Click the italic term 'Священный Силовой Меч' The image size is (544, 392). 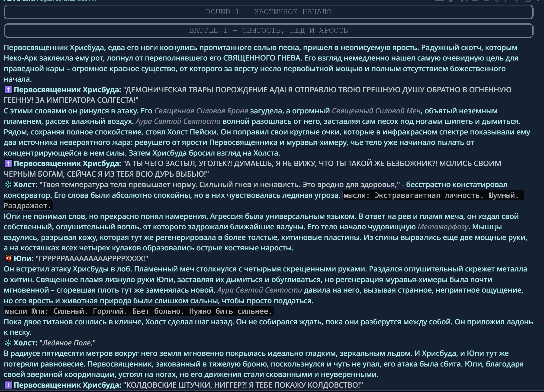(x=376, y=111)
